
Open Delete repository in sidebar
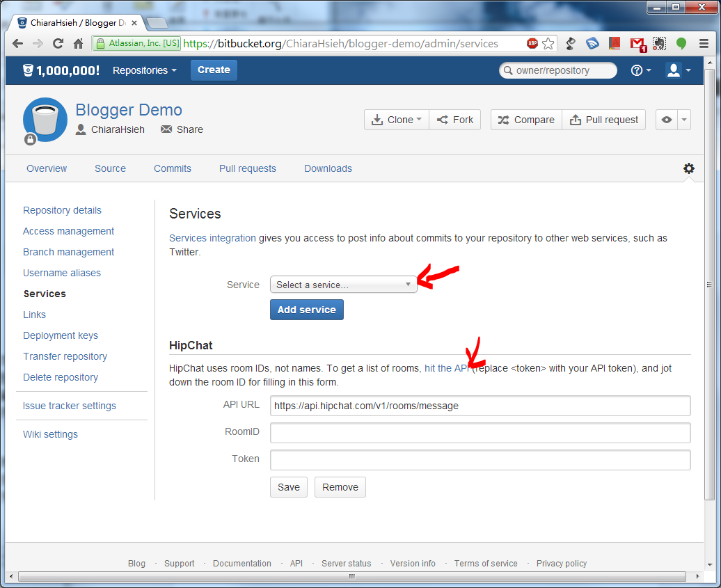click(x=61, y=377)
